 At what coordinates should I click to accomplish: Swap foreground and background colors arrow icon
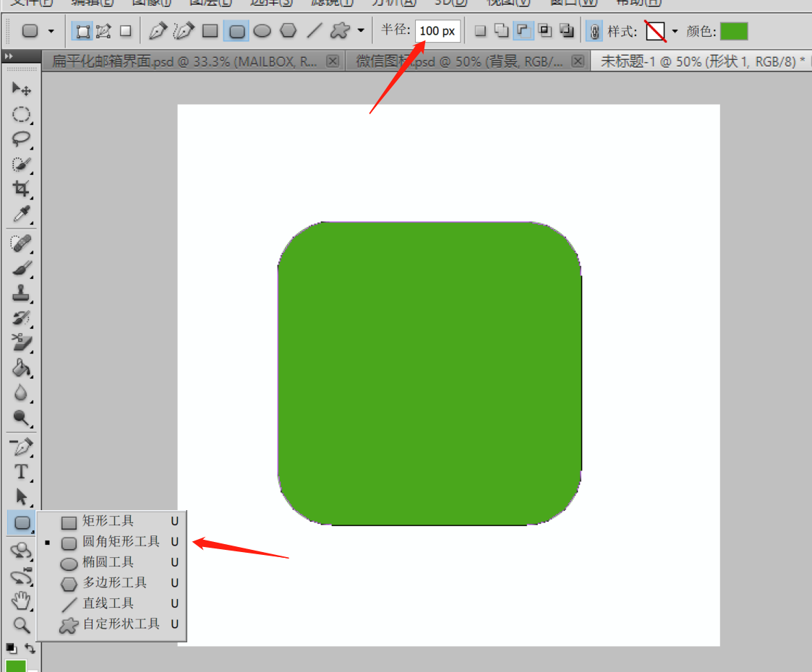coord(30,647)
